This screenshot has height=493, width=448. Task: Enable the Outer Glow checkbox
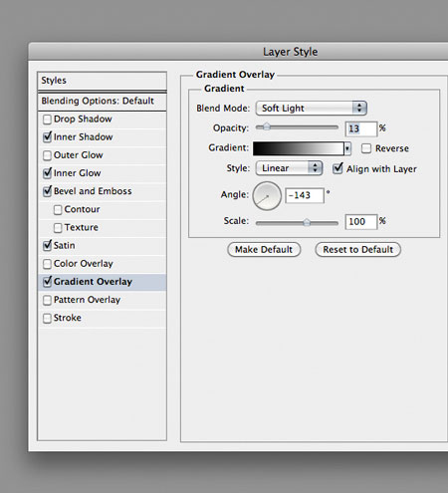tap(47, 155)
